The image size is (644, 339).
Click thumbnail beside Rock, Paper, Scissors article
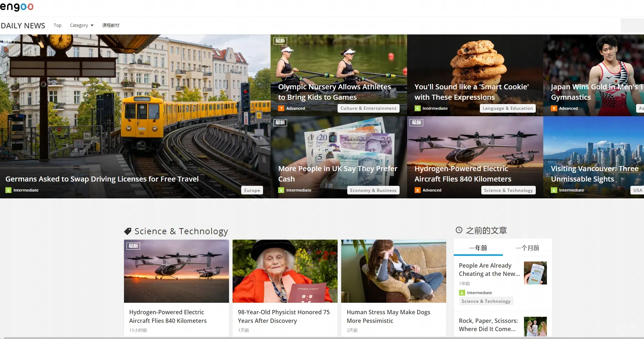pyautogui.click(x=535, y=326)
